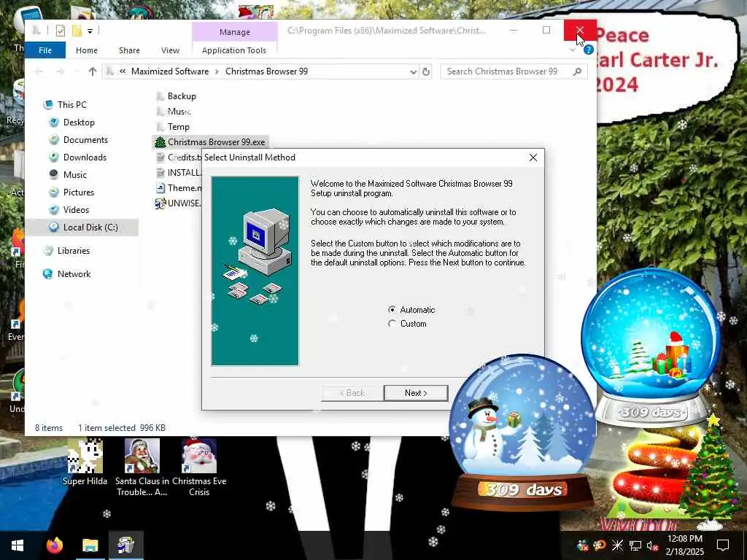747x560 pixels.
Task: Open Documents in navigation pane
Action: 85,140
